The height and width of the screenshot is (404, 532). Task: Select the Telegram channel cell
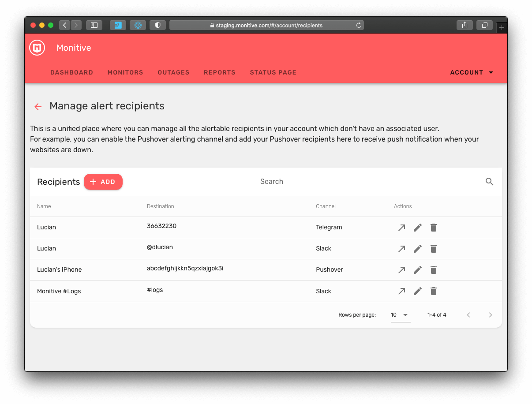pos(329,228)
